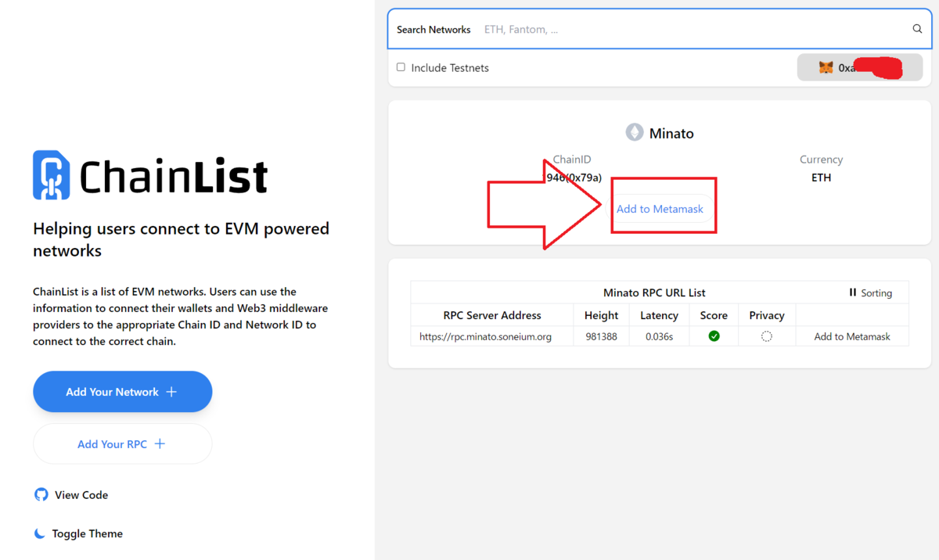The width and height of the screenshot is (939, 560).
Task: Enable the Include Testnets checkbox
Action: tap(401, 67)
